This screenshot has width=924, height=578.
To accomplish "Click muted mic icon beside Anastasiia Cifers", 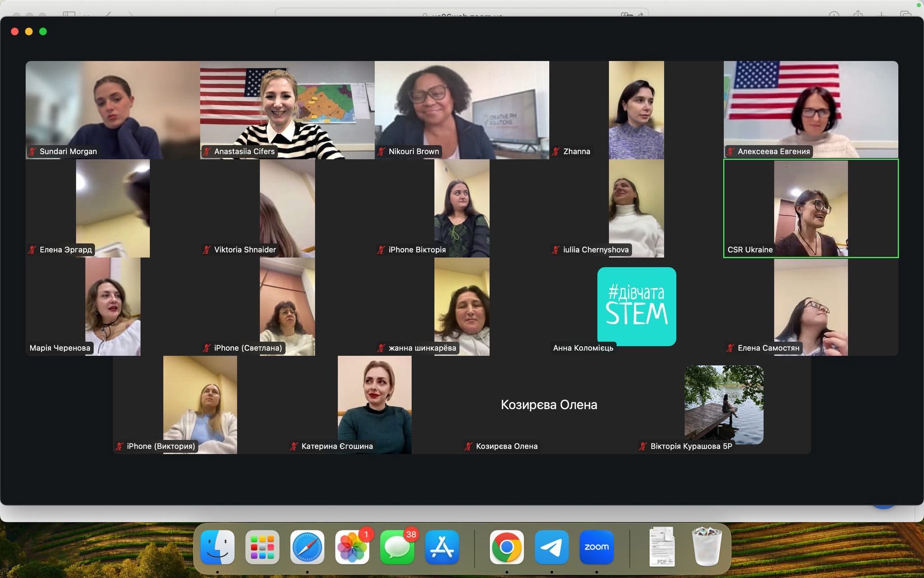I will point(207,152).
